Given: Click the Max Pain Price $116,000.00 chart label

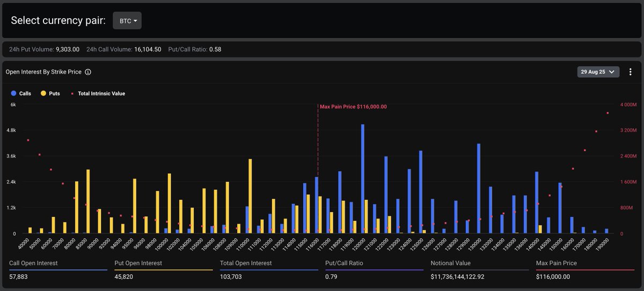Looking at the screenshot, I should pos(353,107).
